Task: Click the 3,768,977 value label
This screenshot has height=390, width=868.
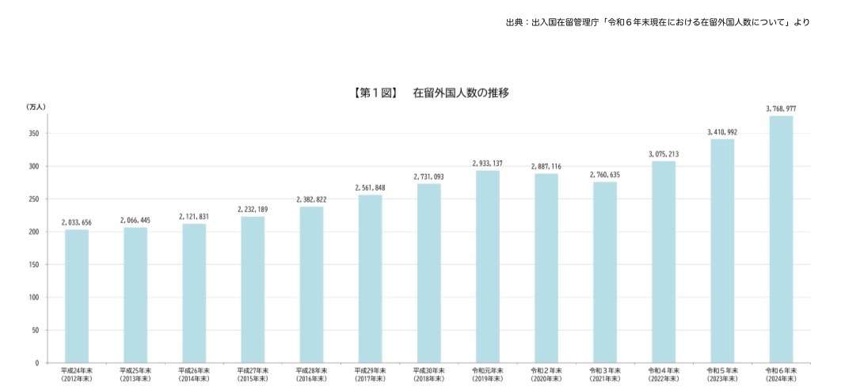Action: click(x=780, y=108)
